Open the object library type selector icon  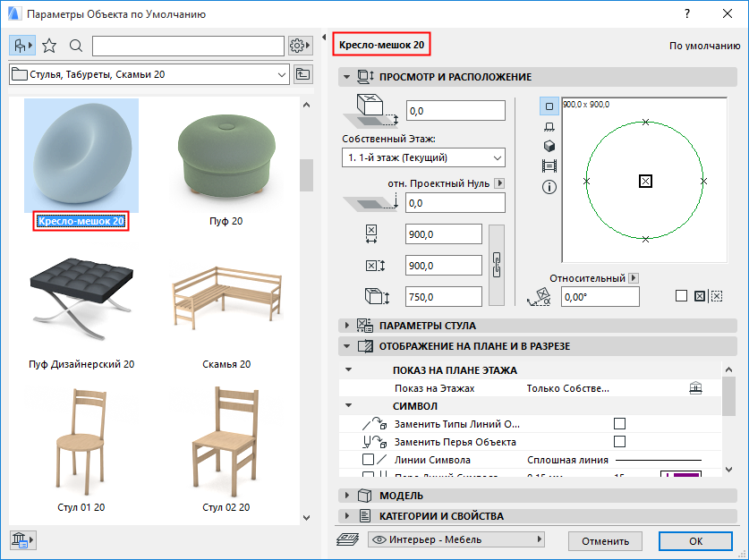pos(22,46)
